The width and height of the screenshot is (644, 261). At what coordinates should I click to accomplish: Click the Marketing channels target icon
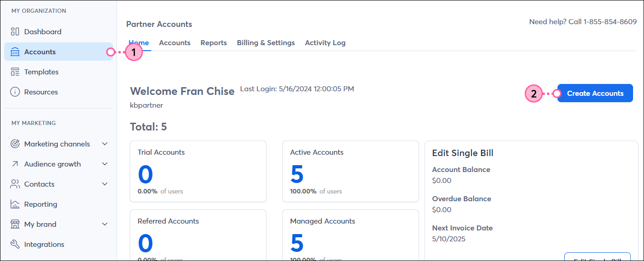coord(15,144)
